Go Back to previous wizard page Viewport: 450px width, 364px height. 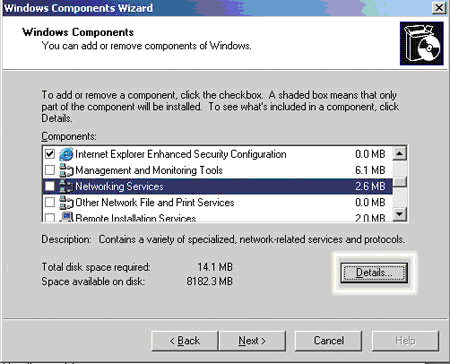[x=185, y=341]
